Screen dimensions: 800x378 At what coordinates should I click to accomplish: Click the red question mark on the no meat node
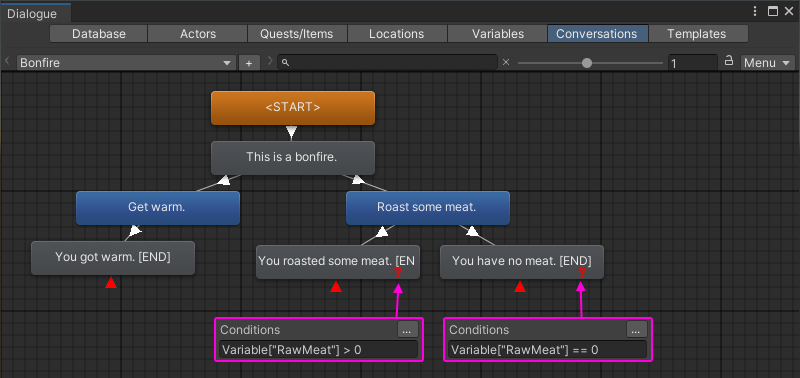click(581, 273)
